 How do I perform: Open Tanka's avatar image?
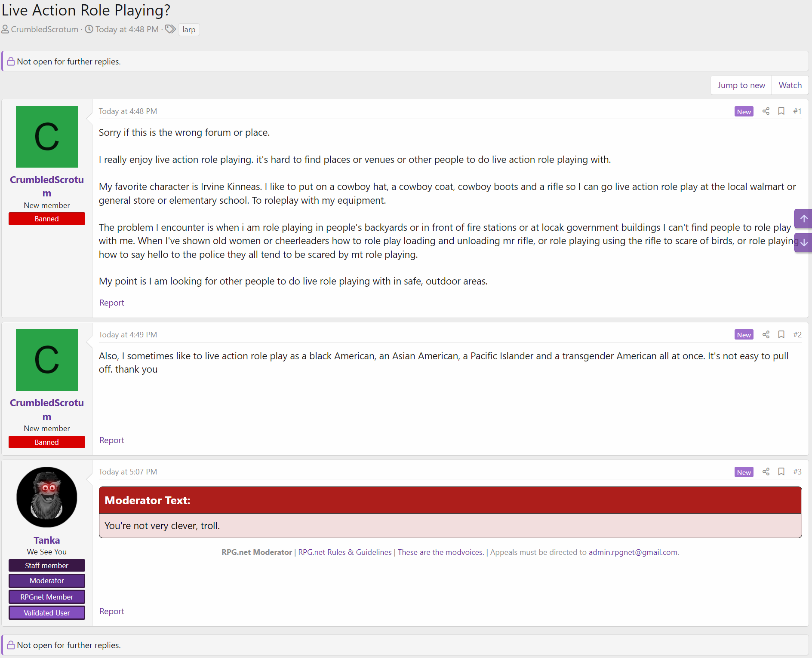click(47, 497)
